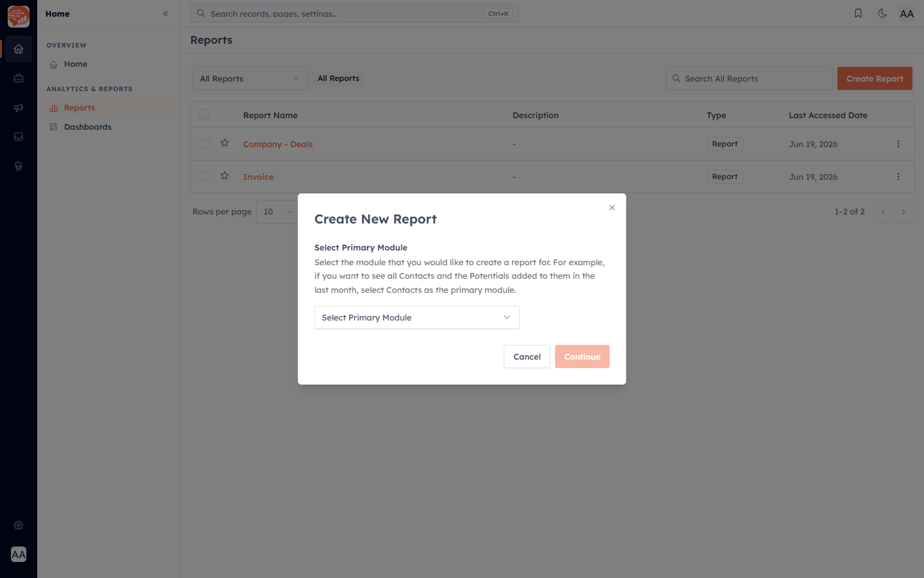Viewport: 924px width, 578px height.
Task: Click the Ctrl+K shortcut badge
Action: [x=499, y=13]
